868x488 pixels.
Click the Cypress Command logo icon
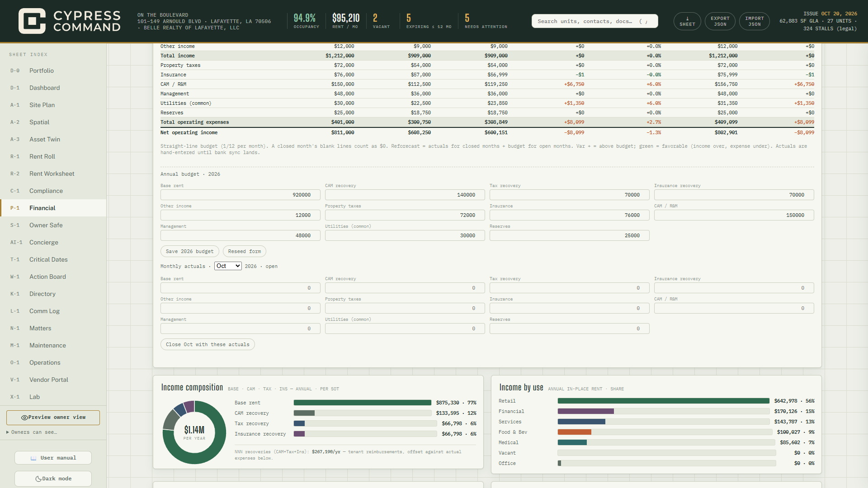coord(32,21)
